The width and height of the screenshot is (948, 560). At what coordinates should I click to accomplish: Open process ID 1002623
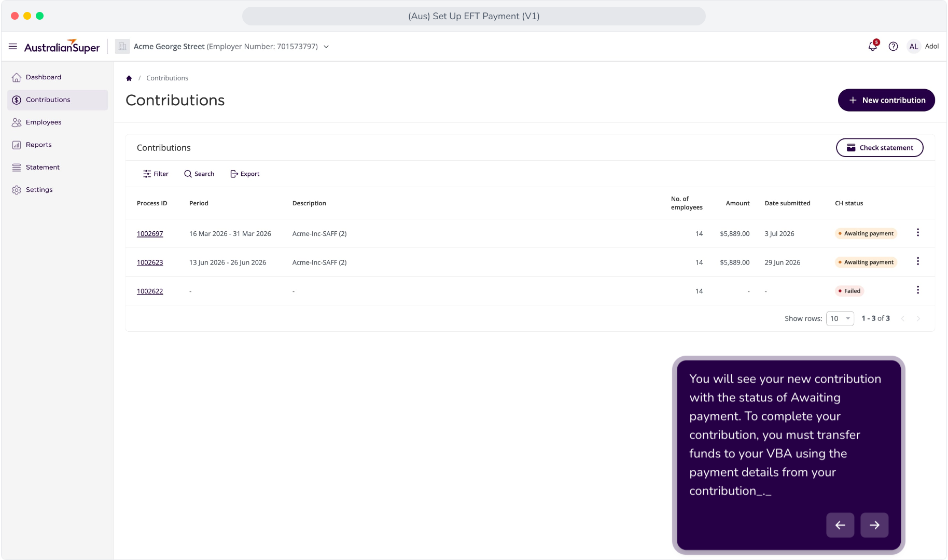pos(150,263)
